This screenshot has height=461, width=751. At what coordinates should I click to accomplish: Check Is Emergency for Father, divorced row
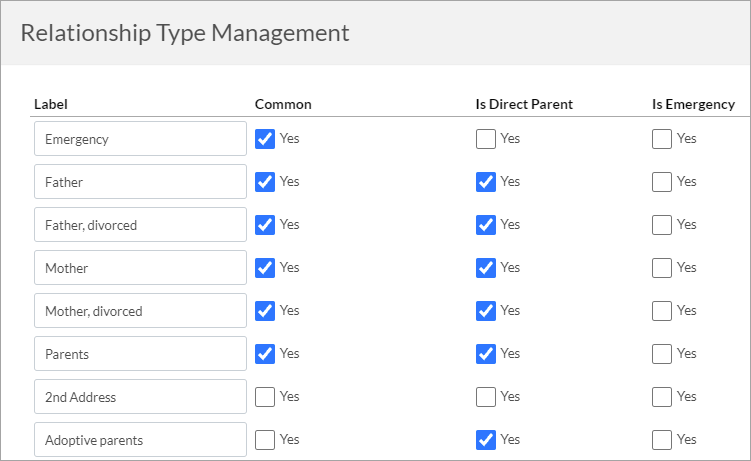[662, 225]
